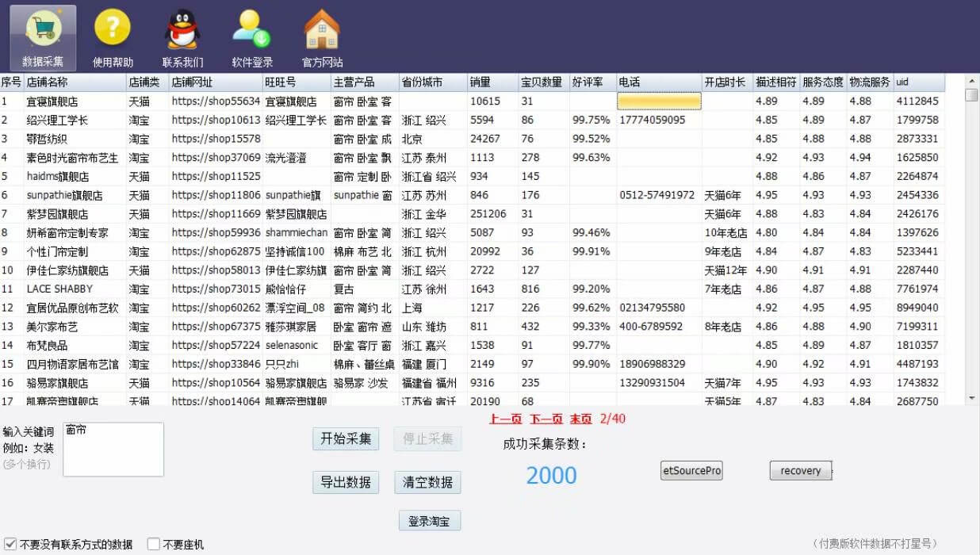Sort by the 序号 column header
980x555 pixels.
[11, 82]
